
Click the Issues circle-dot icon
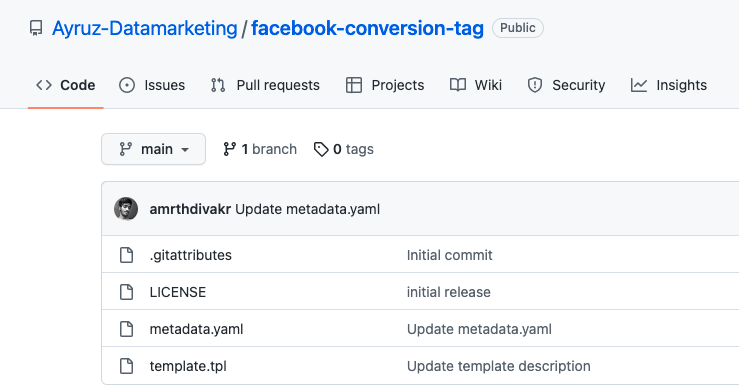coord(127,85)
